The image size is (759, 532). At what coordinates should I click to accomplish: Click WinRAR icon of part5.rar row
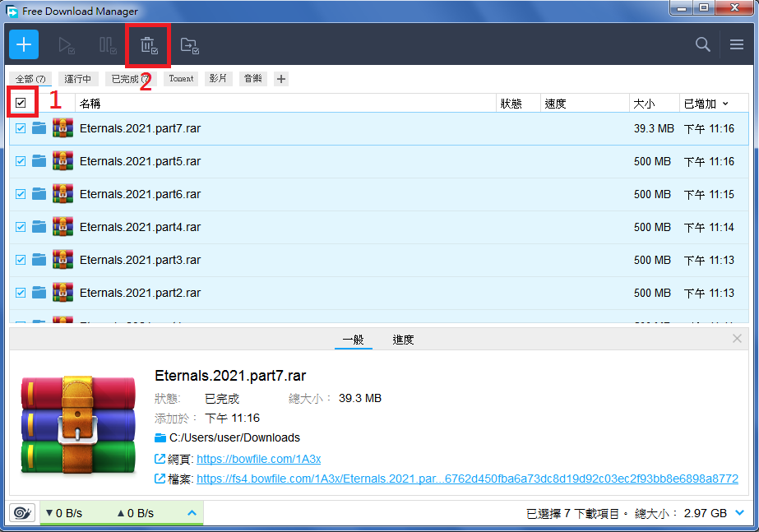click(63, 161)
